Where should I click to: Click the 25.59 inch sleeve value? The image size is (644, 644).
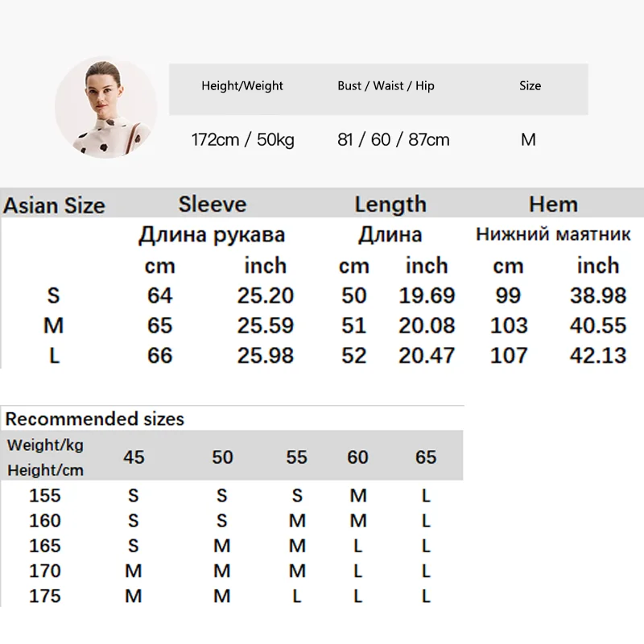point(265,325)
